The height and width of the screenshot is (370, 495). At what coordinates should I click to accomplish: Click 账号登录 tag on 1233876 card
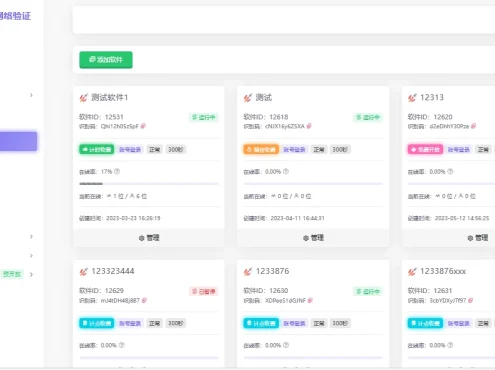pos(294,323)
